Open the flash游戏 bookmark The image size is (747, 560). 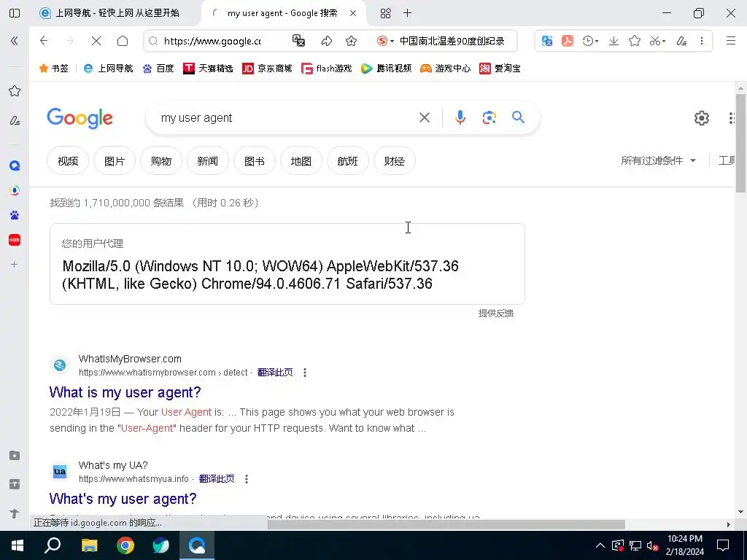tap(326, 69)
